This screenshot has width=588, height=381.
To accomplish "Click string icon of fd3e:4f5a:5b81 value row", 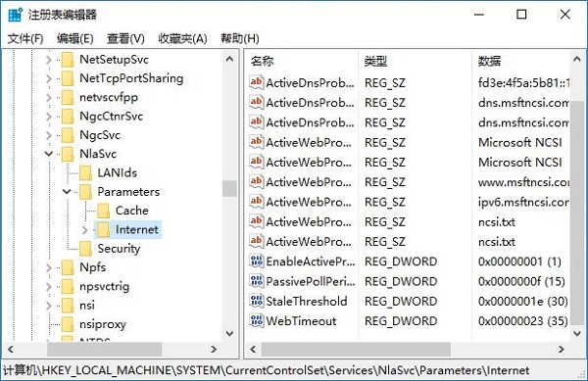I will pyautogui.click(x=256, y=82).
